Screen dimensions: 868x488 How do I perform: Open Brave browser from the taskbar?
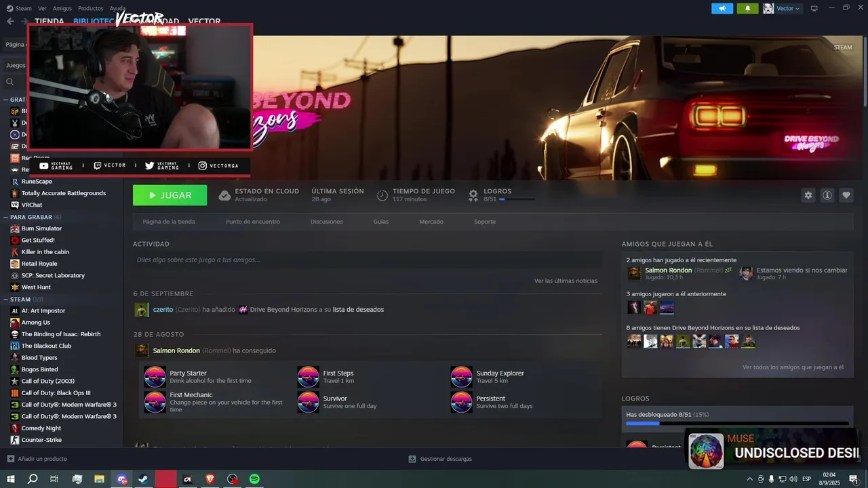point(210,479)
